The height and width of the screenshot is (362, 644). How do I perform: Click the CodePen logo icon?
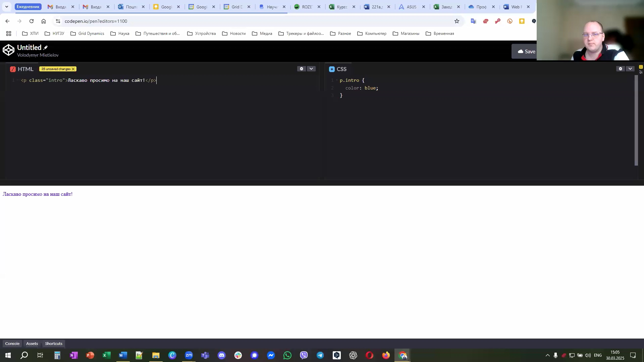(8, 51)
